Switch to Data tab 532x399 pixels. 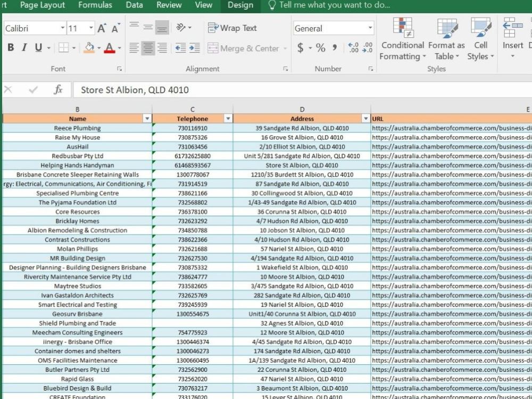135,5
